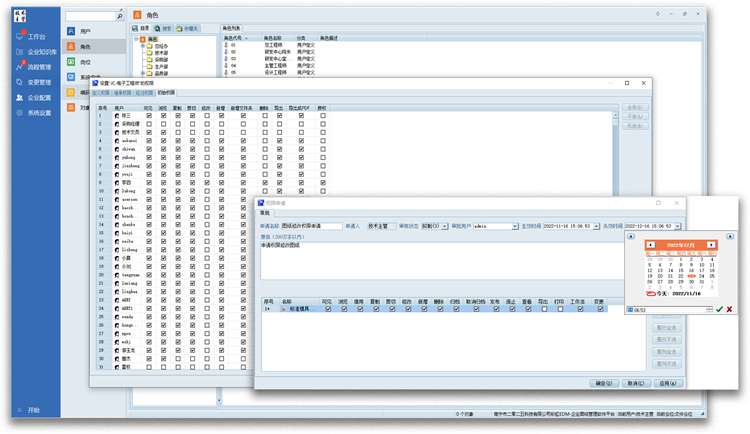Open 工作台 in the left sidebar
This screenshot has width=750, height=434.
click(36, 36)
